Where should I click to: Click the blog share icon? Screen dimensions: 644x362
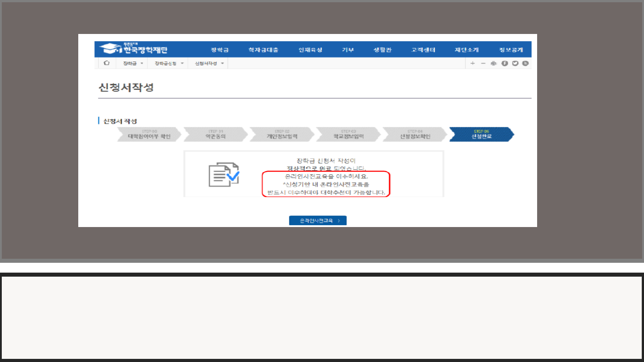point(525,63)
